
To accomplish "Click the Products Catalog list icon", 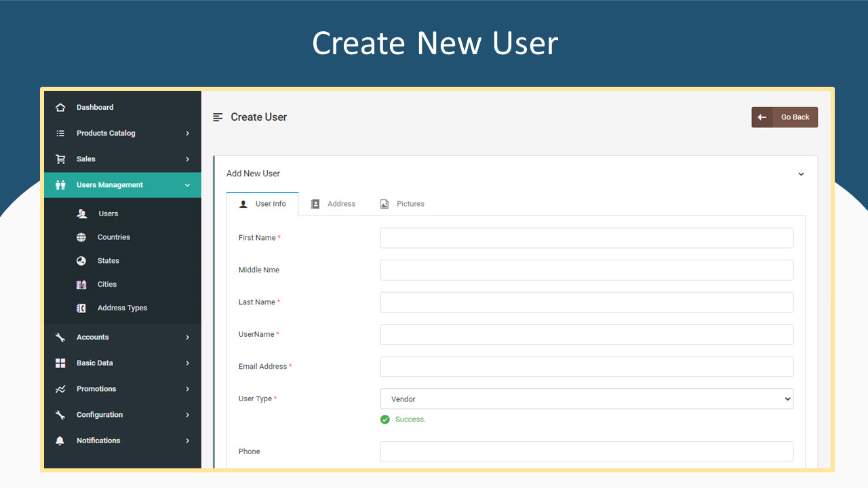I will (60, 134).
